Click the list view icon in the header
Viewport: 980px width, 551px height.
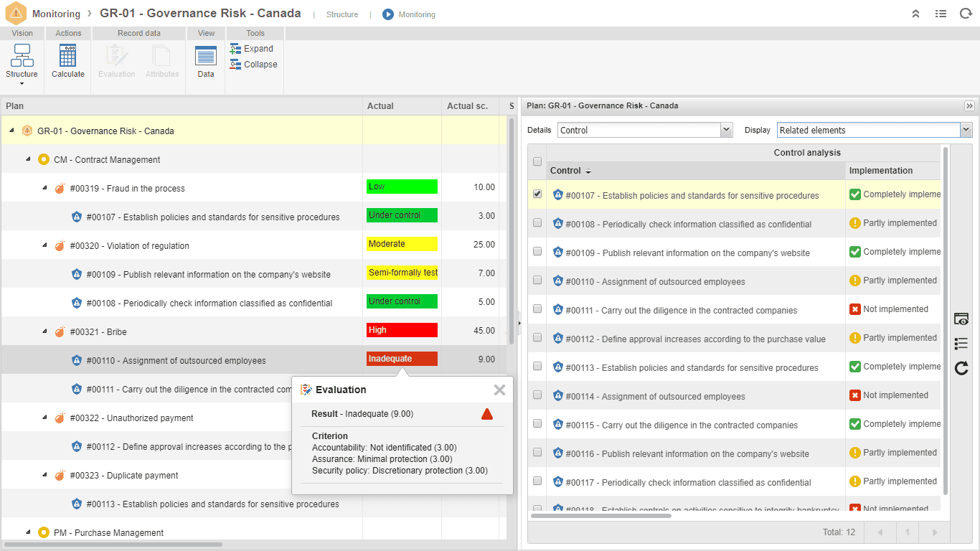pyautogui.click(x=941, y=14)
